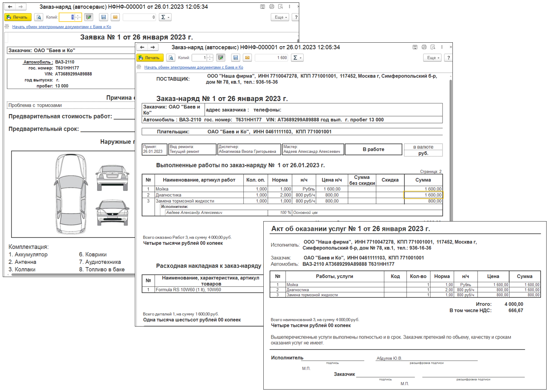The height and width of the screenshot is (392, 549).
Task: Toggle edit mode in the Заявка window toolbar
Action: pos(89,17)
